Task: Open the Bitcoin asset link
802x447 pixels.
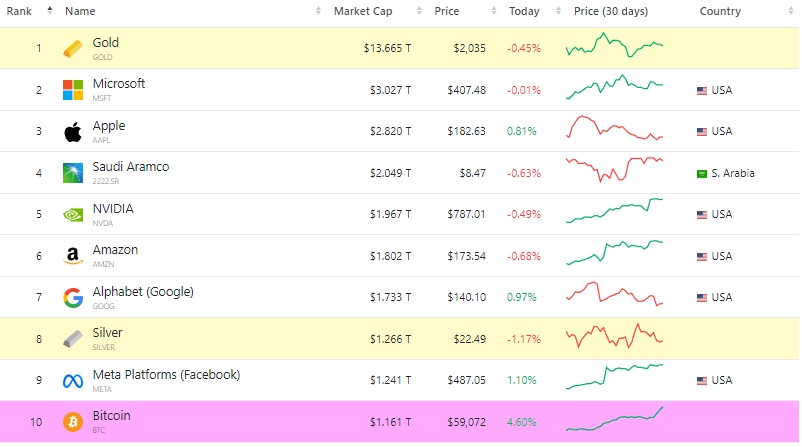Action: [x=111, y=415]
